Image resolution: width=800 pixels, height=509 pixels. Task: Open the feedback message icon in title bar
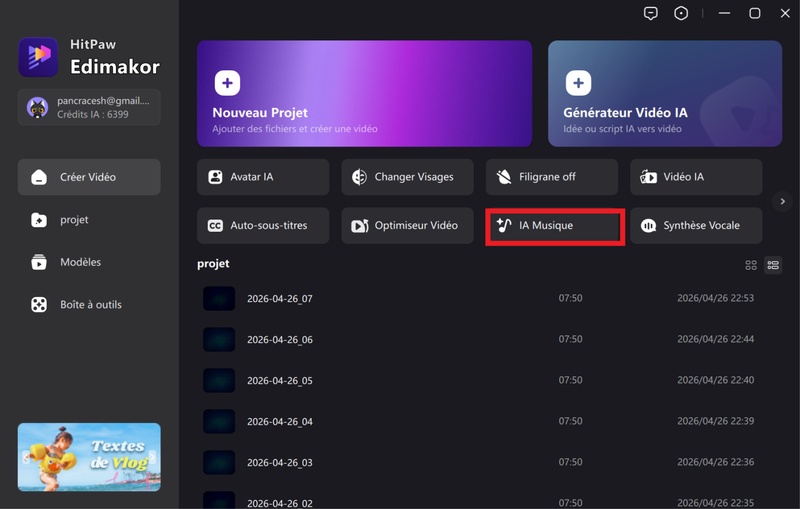(x=651, y=13)
